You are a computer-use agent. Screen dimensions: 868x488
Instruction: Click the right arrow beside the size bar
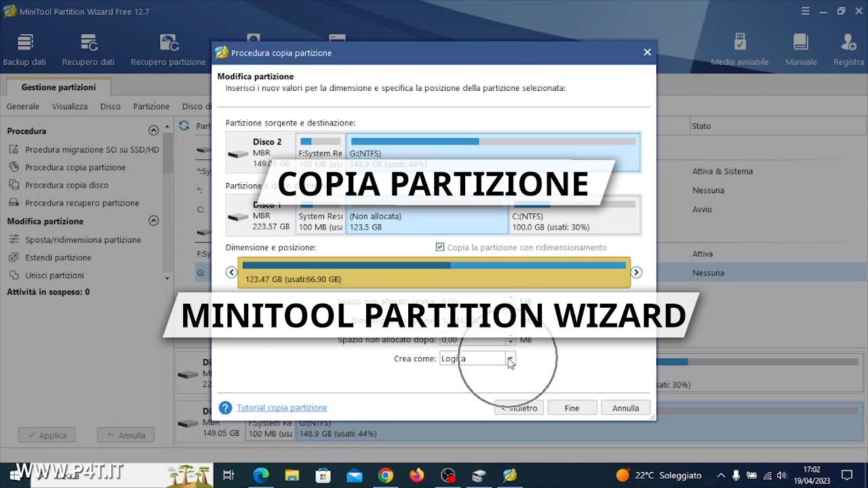click(x=636, y=272)
